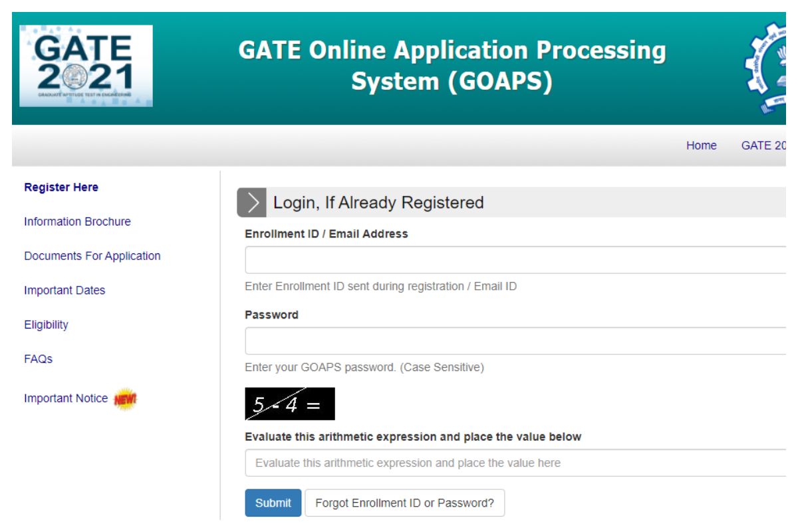Click the GATE 2021 logo
The height and width of the screenshot is (532, 798).
tap(86, 66)
